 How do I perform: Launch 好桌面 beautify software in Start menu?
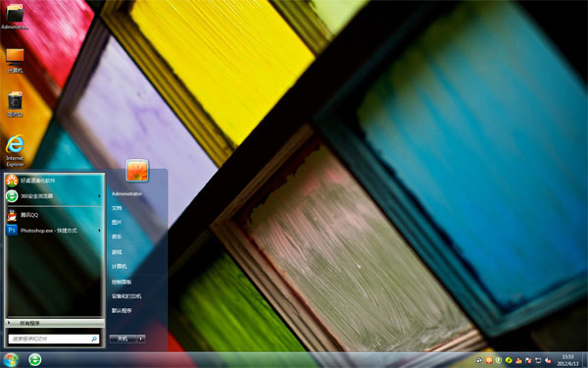(54, 181)
